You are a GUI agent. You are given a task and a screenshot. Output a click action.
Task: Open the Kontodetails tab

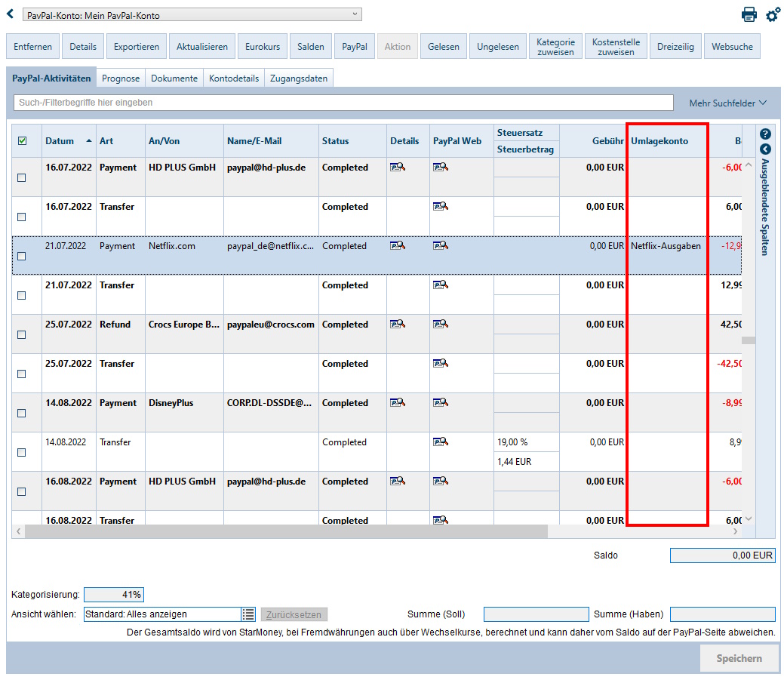234,78
